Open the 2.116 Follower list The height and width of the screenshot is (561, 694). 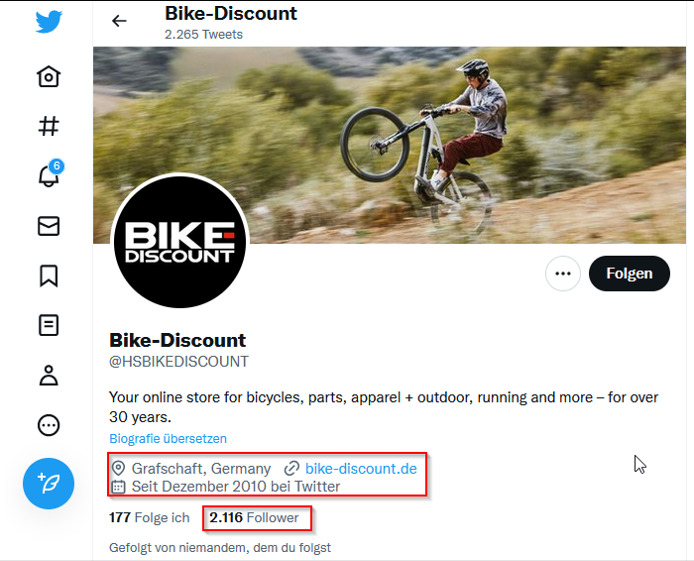point(254,517)
